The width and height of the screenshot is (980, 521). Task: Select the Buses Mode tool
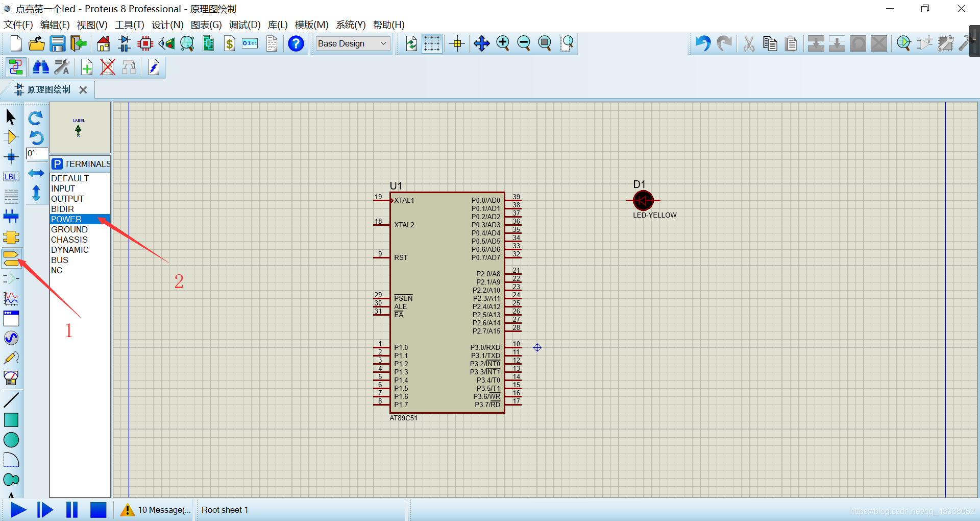[x=11, y=216]
